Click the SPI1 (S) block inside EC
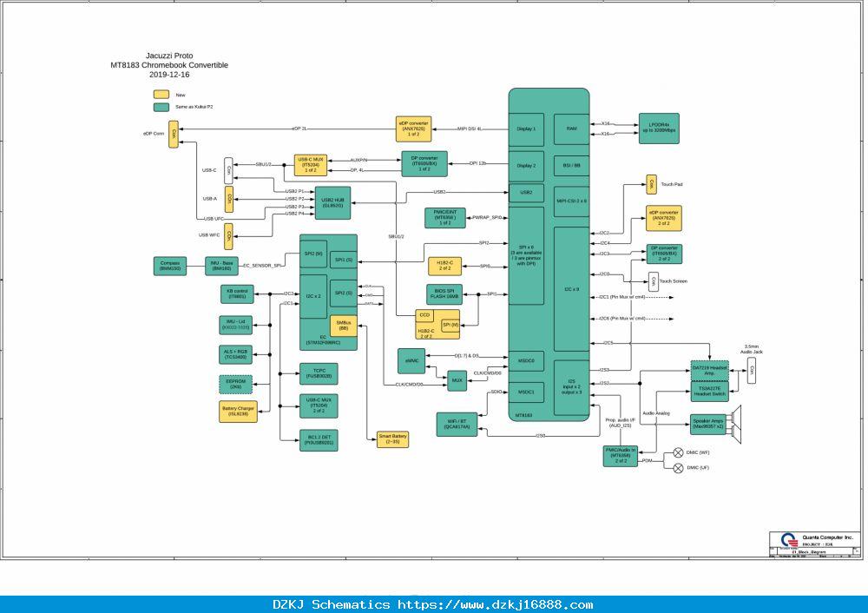The height and width of the screenshot is (613, 868). [344, 260]
